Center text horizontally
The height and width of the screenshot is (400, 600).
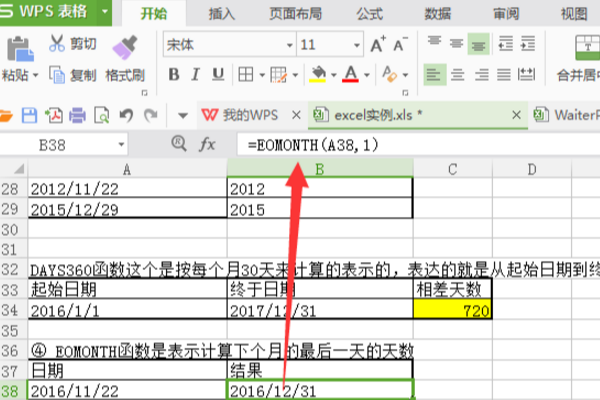[x=457, y=74]
